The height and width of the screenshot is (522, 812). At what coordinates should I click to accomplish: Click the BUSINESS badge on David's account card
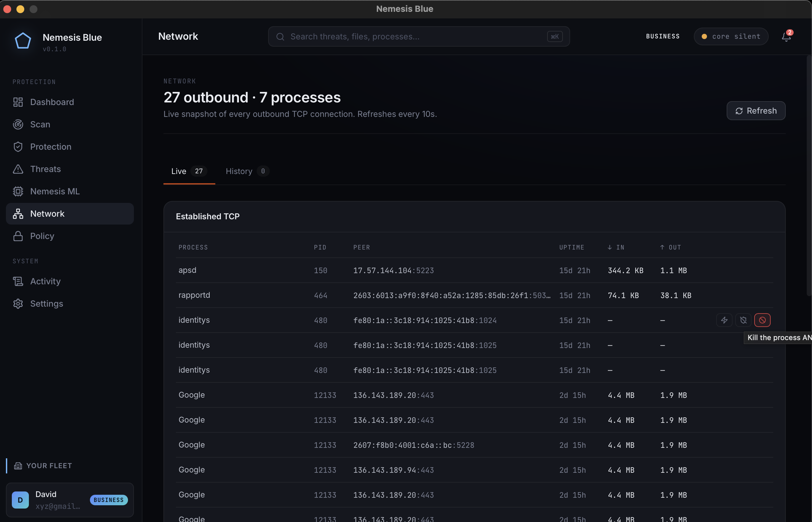(x=109, y=500)
